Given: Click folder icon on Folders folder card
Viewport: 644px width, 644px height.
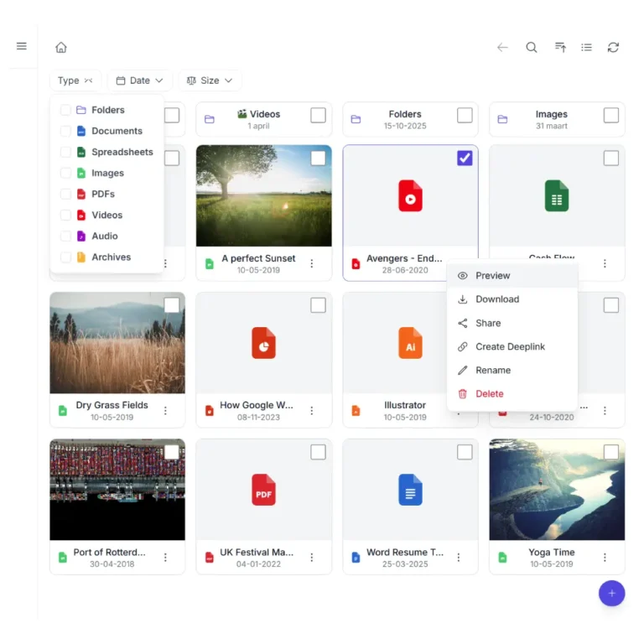Looking at the screenshot, I should [x=356, y=120].
